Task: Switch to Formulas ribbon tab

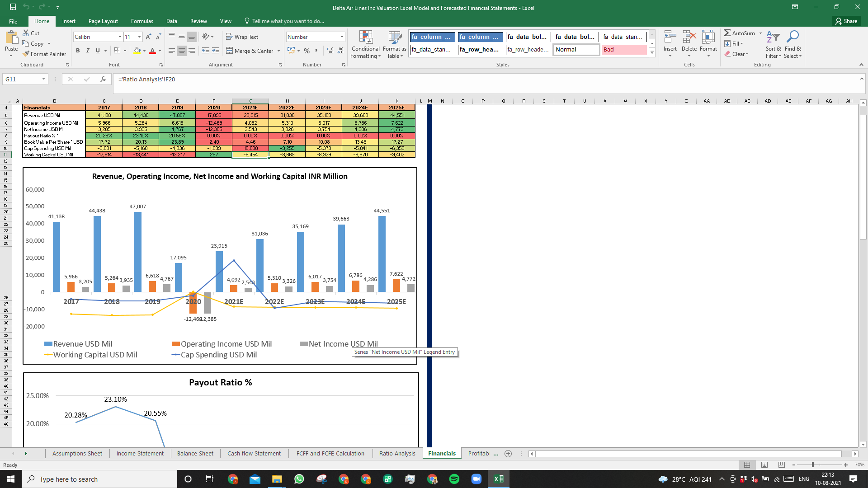Action: tap(142, 21)
